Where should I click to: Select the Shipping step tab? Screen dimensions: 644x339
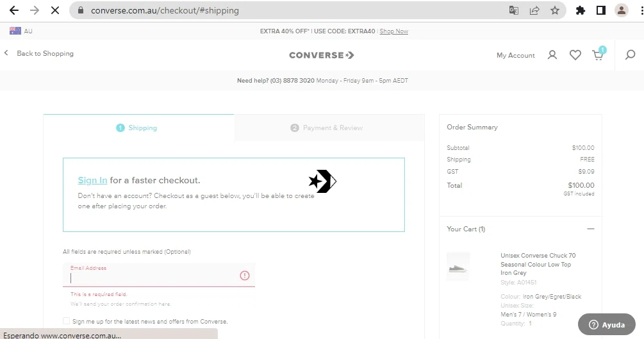138,128
